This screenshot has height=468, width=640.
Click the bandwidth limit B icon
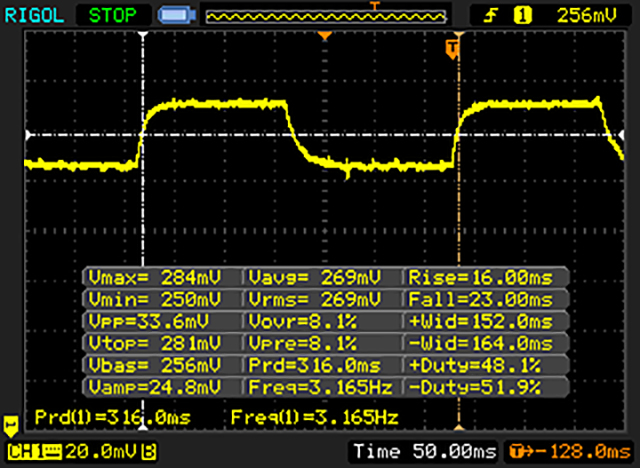tap(149, 452)
